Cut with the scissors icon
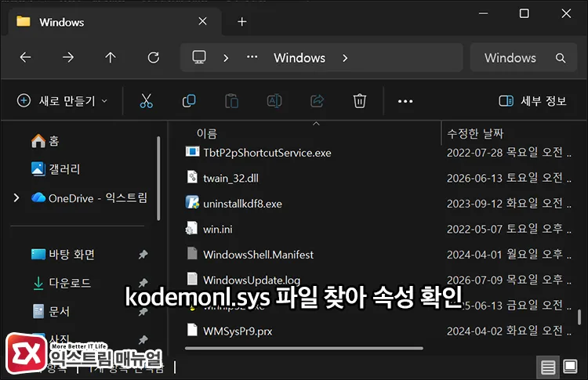This screenshot has height=380, width=588. (x=147, y=101)
